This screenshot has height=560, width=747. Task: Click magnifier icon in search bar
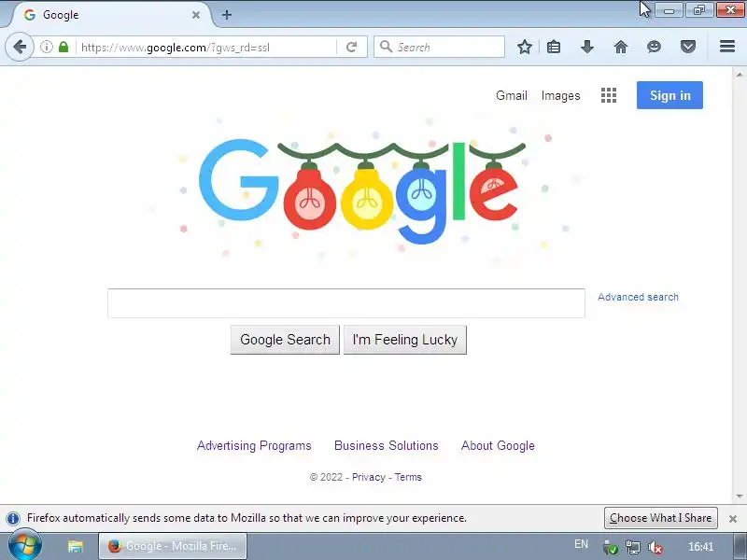387,47
